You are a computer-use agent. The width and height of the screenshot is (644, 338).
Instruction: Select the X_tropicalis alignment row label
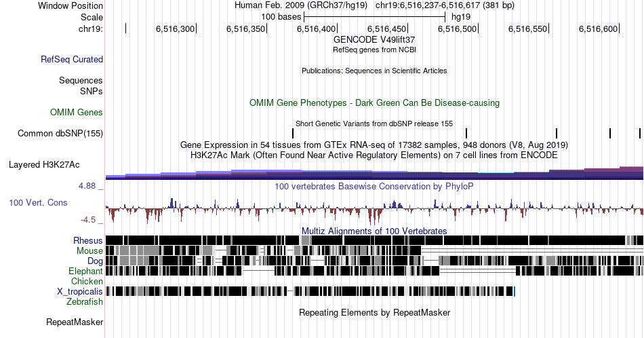80,291
